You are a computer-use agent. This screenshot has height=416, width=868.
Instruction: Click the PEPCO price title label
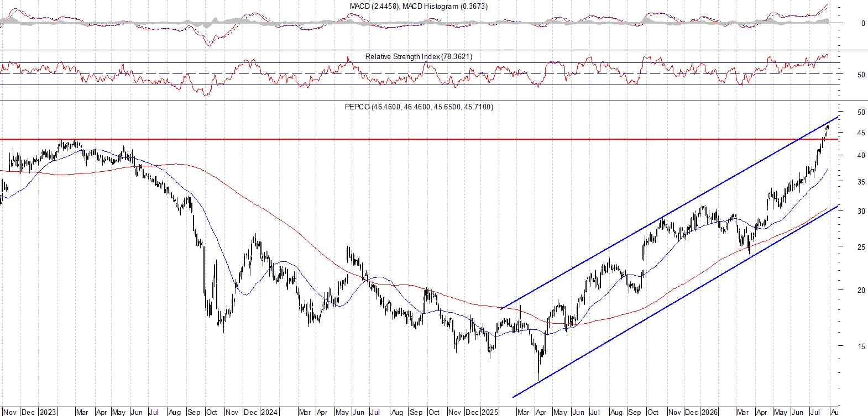(x=419, y=107)
